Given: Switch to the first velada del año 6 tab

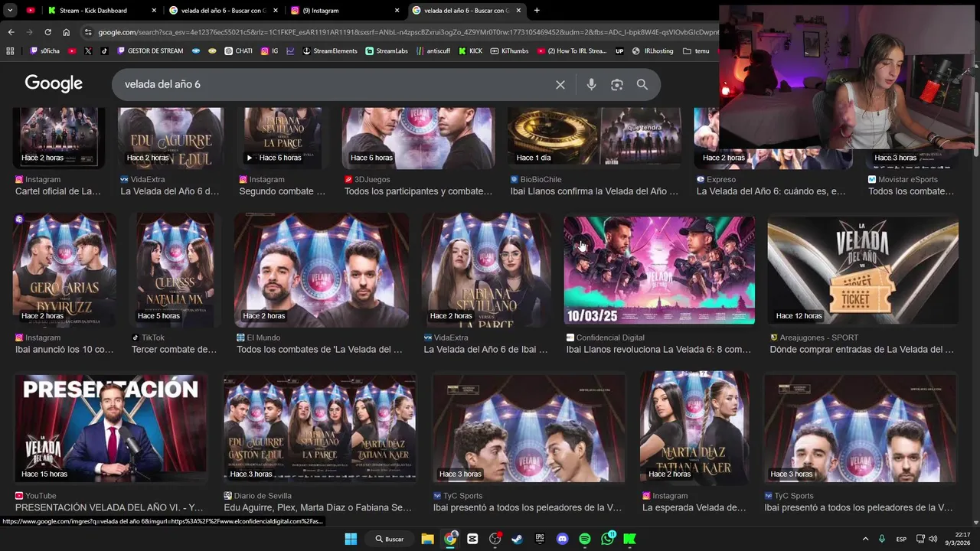Looking at the screenshot, I should point(224,11).
